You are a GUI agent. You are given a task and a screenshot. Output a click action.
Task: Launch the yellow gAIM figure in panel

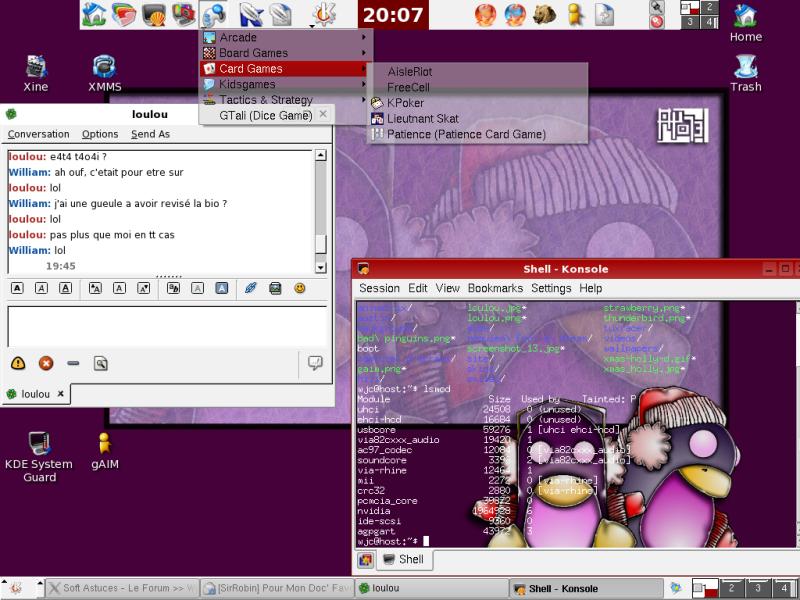click(x=575, y=14)
